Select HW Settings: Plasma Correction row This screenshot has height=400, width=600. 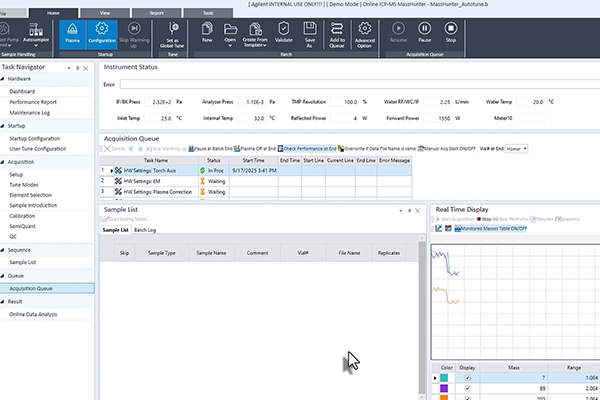[256, 192]
